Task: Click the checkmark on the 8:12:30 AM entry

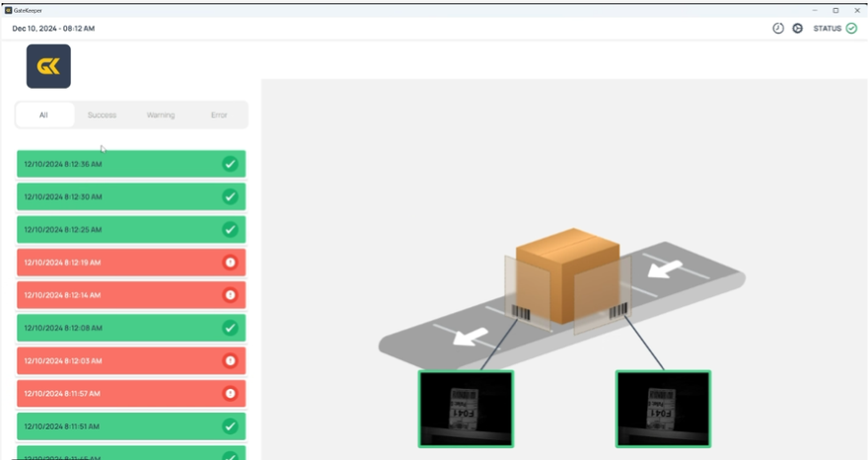Action: point(230,196)
